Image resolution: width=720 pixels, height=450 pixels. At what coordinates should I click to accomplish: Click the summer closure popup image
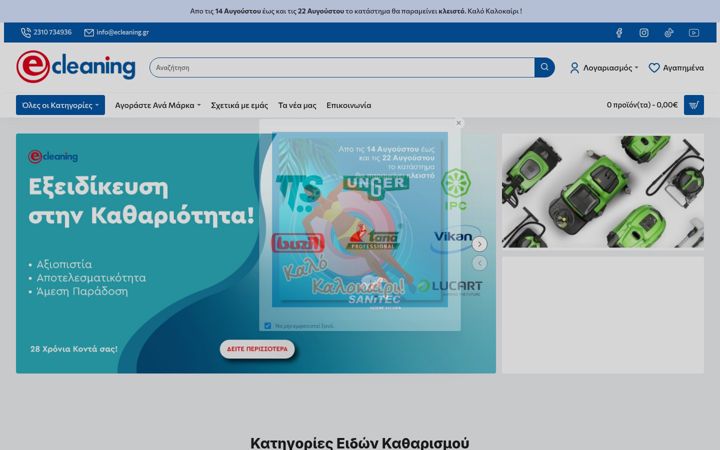click(360, 219)
